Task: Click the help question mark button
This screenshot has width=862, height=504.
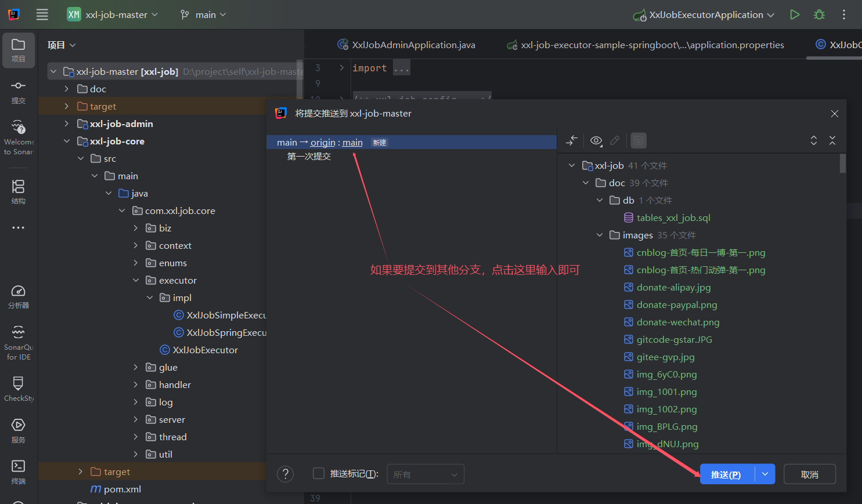Action: click(285, 474)
